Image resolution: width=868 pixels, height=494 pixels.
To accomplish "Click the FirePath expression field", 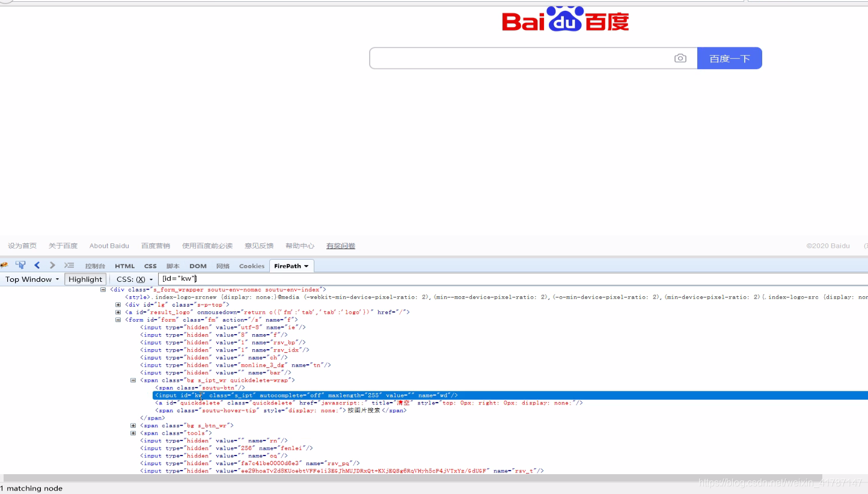I will 512,279.
